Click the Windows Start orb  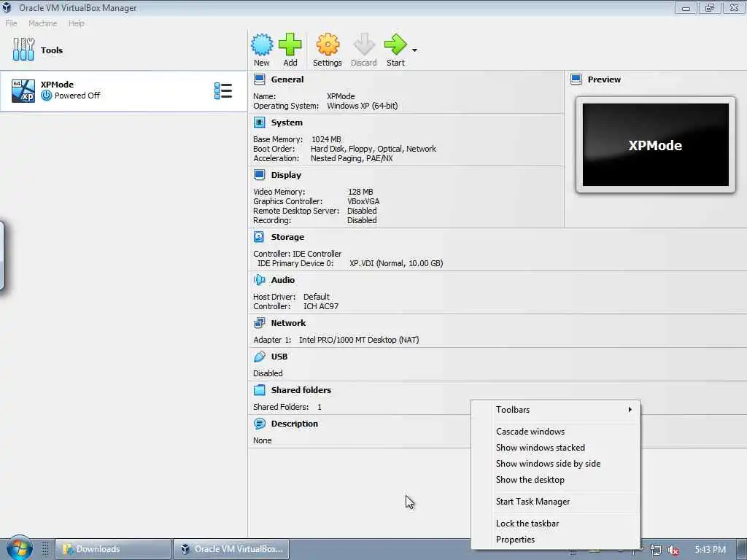(x=20, y=548)
